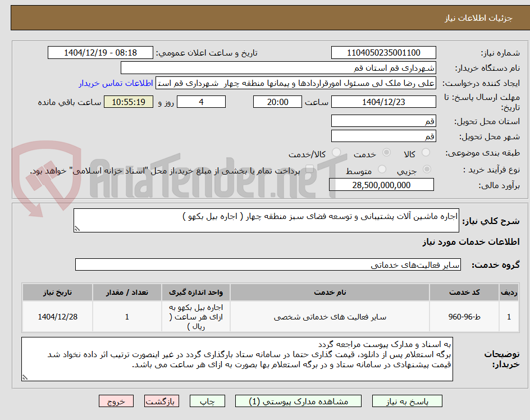Open مشاهده مدارک پیوستی (1) attachments
Image resolution: width=530 pixels, height=420 pixels.
point(298,401)
